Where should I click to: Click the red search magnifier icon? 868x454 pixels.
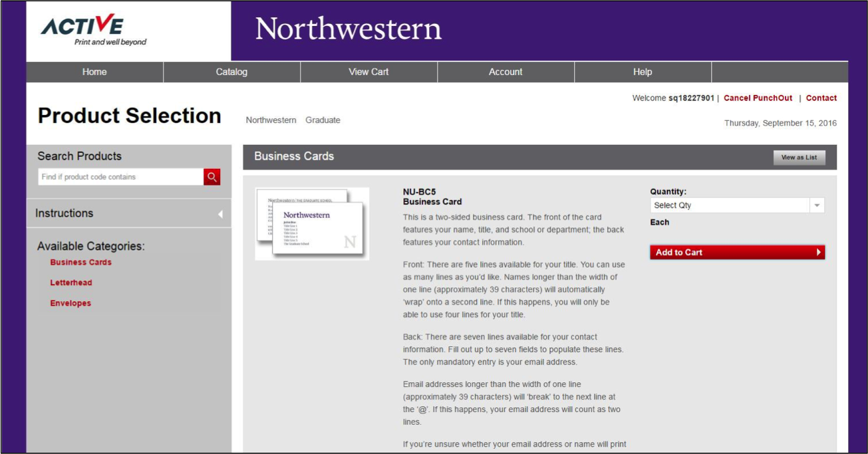(x=212, y=177)
